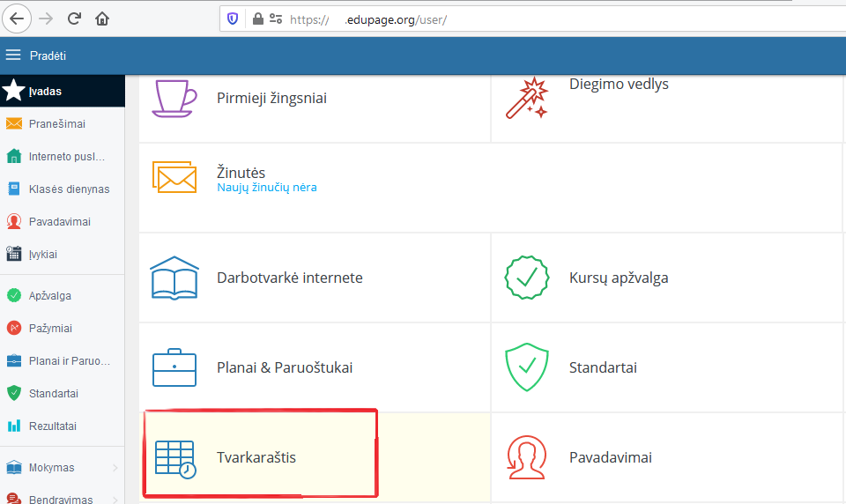846x504 pixels.
Task: Click Planai & Paruoštukai tile label
Action: [x=285, y=367]
